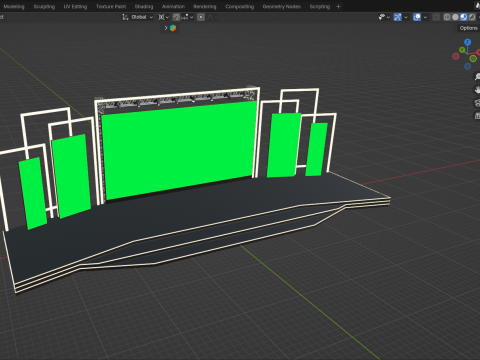Open the Global transform orientation dropdown

(x=137, y=17)
